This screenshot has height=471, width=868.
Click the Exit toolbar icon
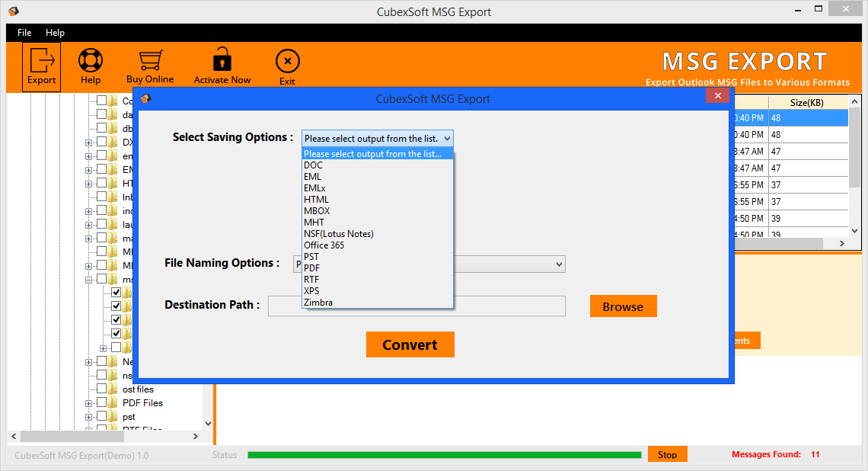click(x=287, y=62)
